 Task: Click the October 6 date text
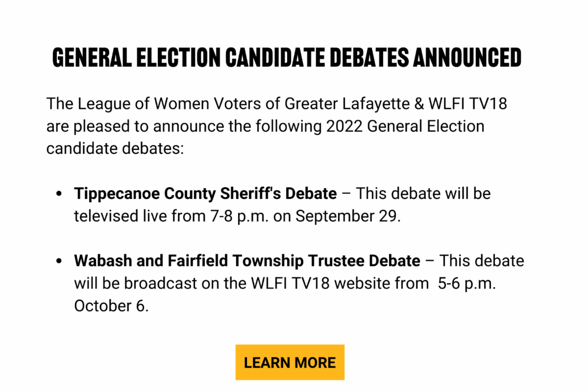pos(110,306)
